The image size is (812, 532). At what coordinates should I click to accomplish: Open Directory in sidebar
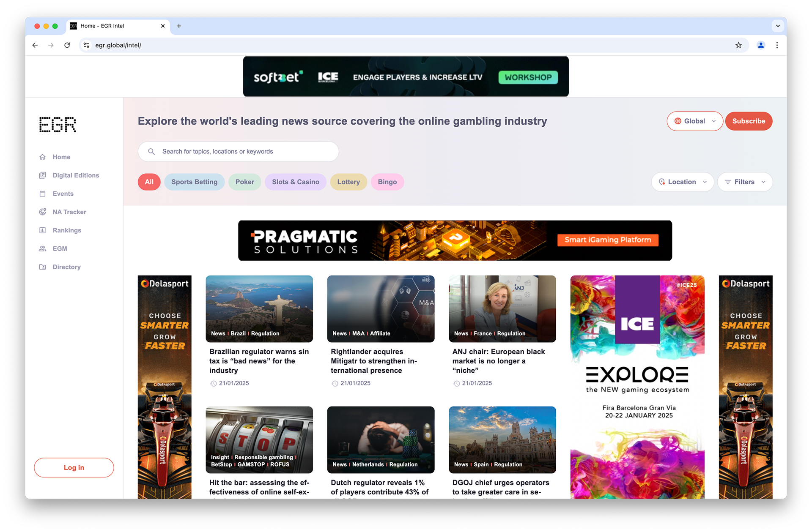66,267
